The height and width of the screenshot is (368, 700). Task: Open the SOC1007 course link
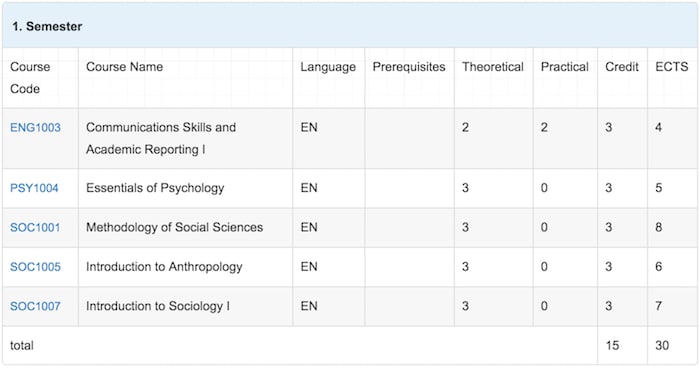coord(35,306)
